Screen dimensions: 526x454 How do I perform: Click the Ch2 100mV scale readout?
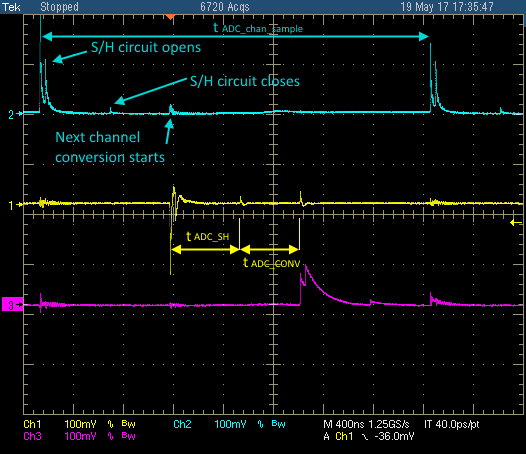pos(230,424)
